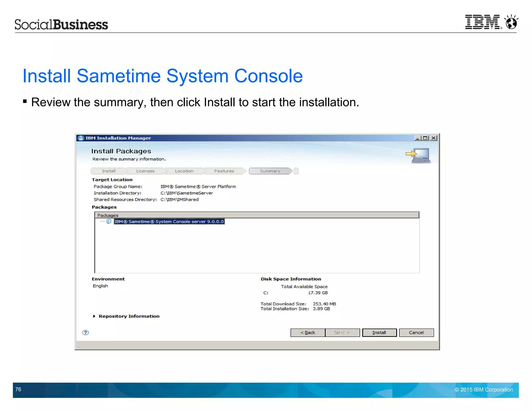Image resolution: width=532 pixels, height=411 pixels.
Task: Select the Install wizard step
Action: [109, 171]
